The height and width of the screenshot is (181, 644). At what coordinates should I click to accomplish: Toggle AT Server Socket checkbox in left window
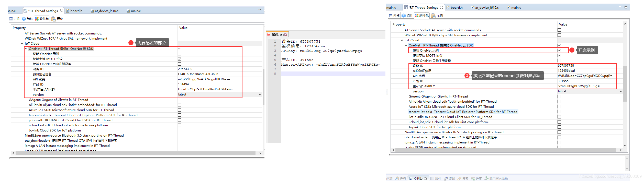click(x=180, y=33)
